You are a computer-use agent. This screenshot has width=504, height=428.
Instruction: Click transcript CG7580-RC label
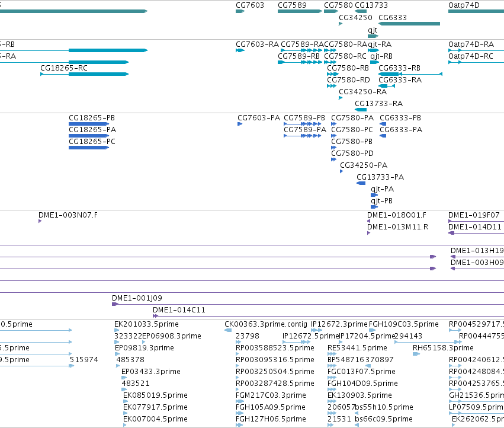(345, 56)
